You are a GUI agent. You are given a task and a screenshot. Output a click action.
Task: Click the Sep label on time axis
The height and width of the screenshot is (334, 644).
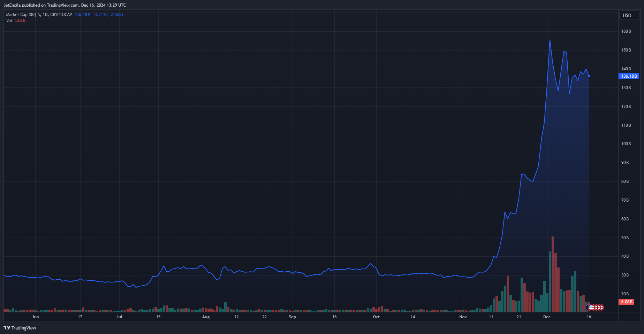coord(293,317)
